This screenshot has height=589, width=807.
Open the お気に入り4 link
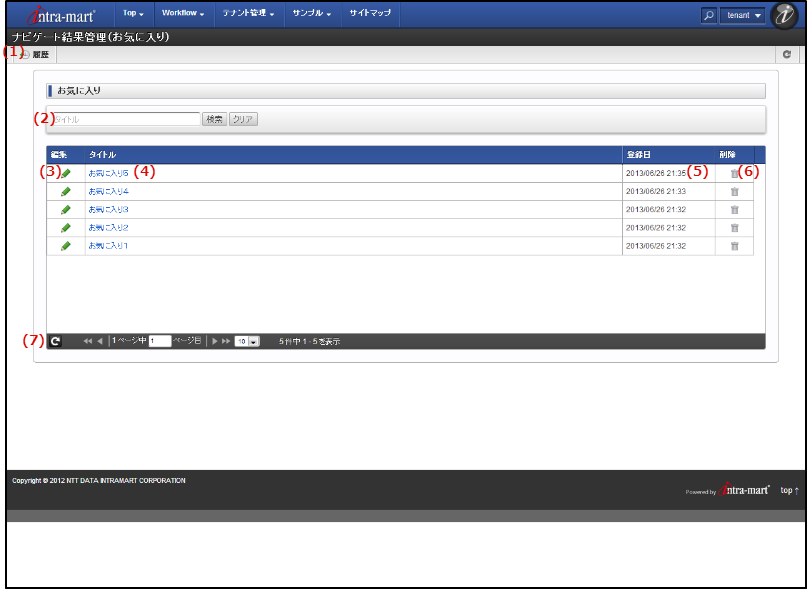pos(109,192)
